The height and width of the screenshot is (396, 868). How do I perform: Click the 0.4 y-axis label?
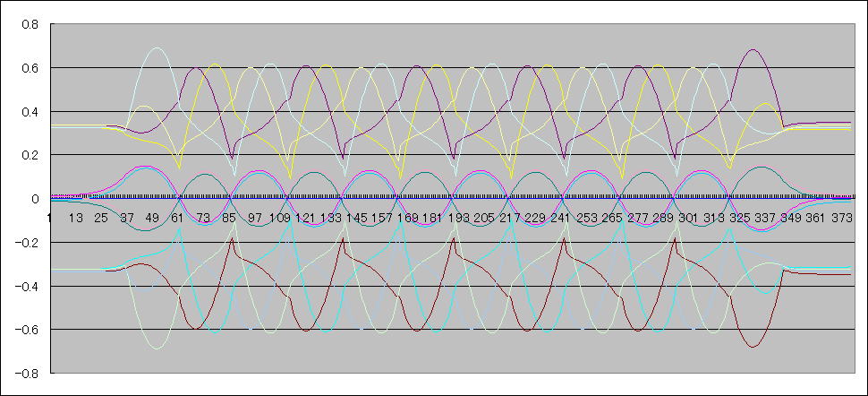point(30,111)
